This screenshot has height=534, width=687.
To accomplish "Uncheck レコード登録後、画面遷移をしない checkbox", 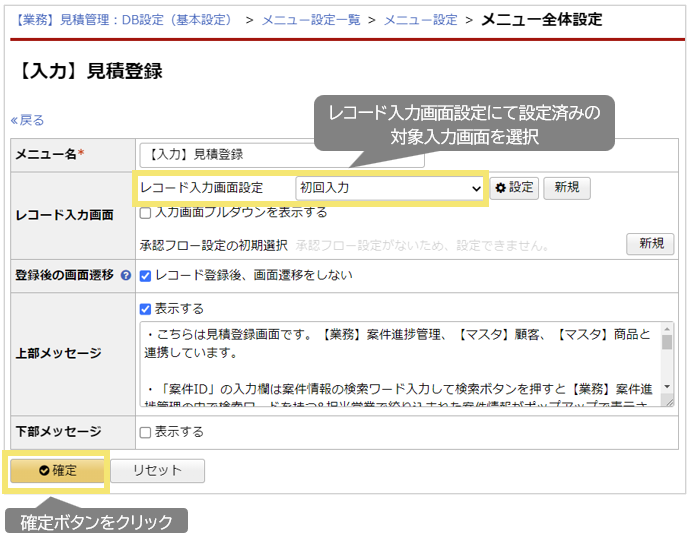I will 145,276.
